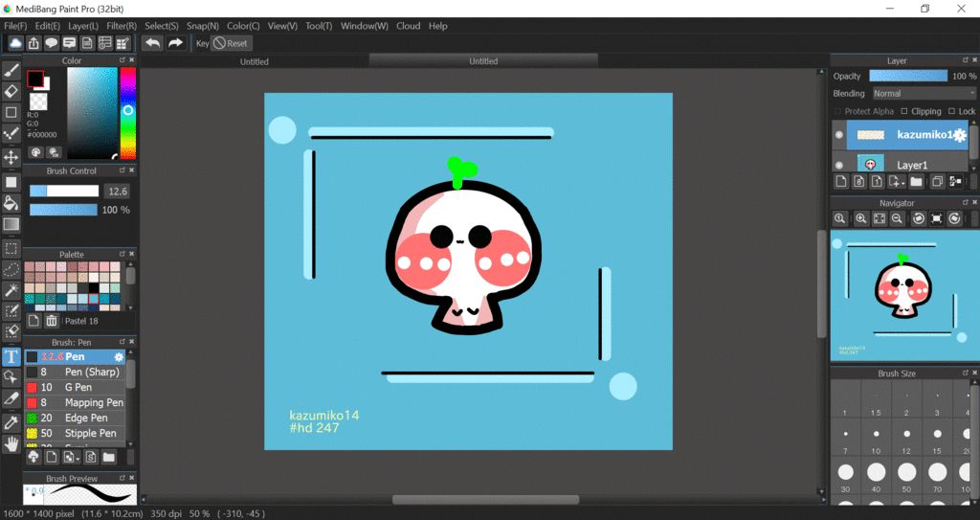Image resolution: width=980 pixels, height=520 pixels.
Task: Select the G Pen brush
Action: pos(75,387)
